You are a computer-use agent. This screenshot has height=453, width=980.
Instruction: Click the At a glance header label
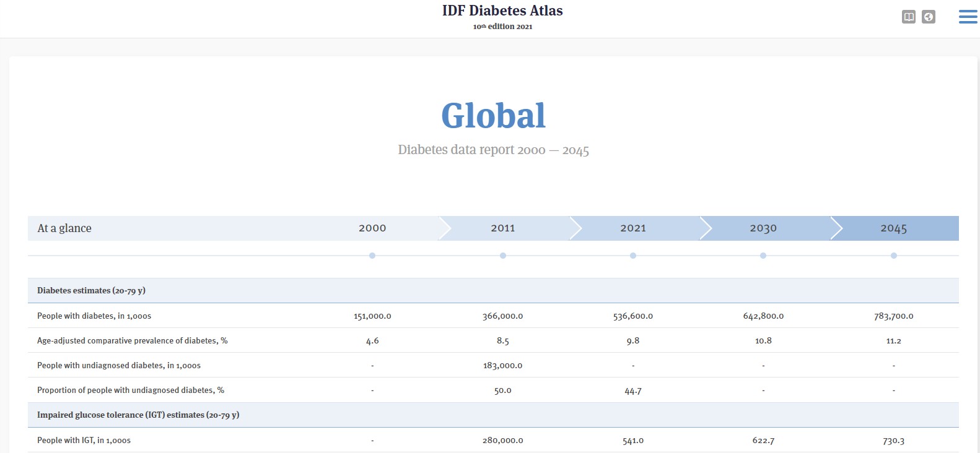click(x=64, y=228)
